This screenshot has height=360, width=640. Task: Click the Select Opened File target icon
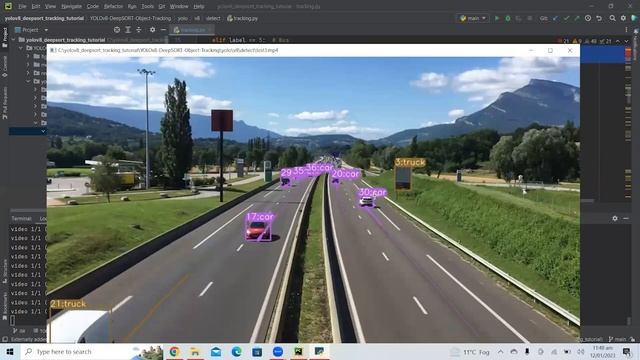[117, 30]
